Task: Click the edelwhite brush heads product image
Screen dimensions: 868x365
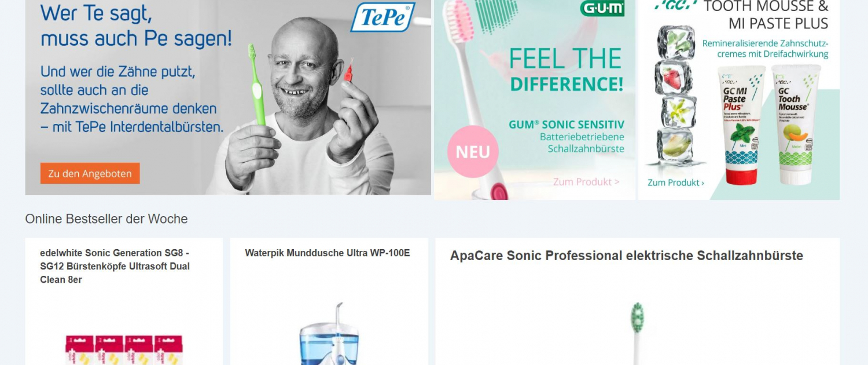Action: (x=124, y=349)
